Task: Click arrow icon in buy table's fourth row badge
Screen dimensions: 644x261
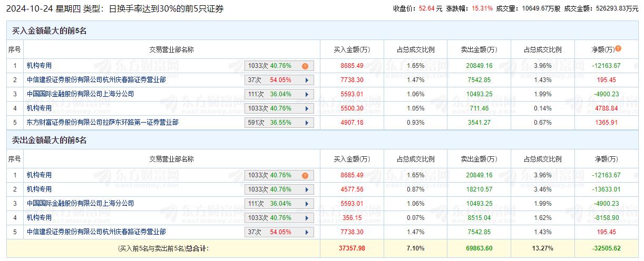Action: [306, 109]
